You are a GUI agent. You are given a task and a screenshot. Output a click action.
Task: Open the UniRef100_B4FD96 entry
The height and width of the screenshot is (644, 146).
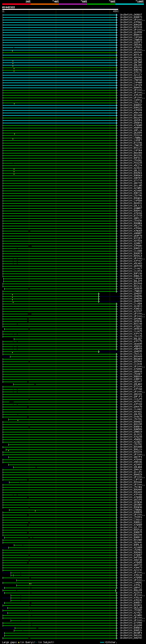pyautogui.click(x=131, y=557)
